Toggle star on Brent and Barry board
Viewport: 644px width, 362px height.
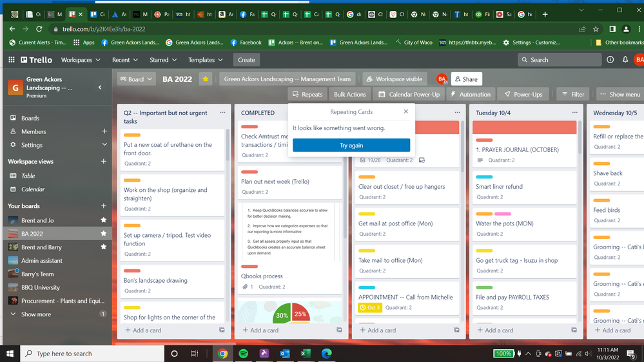[104, 247]
